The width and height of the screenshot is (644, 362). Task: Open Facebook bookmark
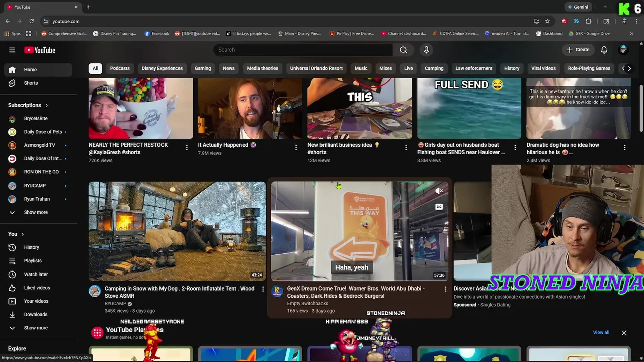pyautogui.click(x=156, y=34)
